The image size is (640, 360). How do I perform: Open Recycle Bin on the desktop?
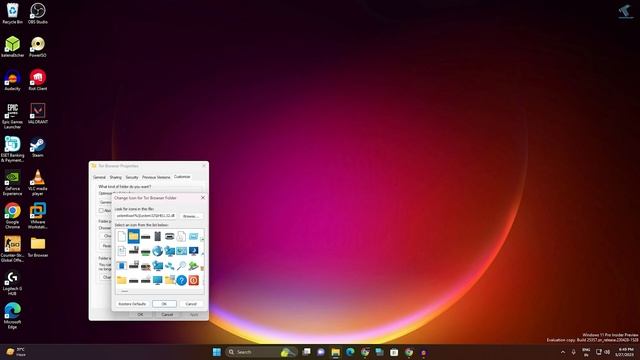(x=12, y=13)
